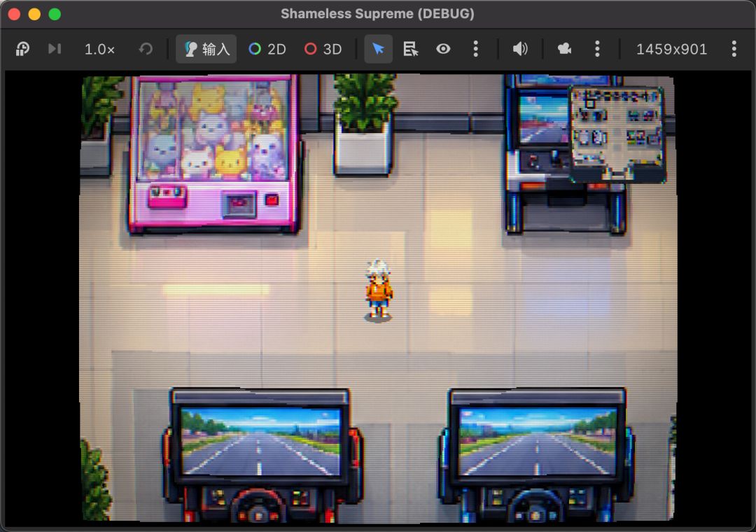The image size is (756, 532).
Task: Mute the game audio with the speaker icon
Action: pos(519,49)
